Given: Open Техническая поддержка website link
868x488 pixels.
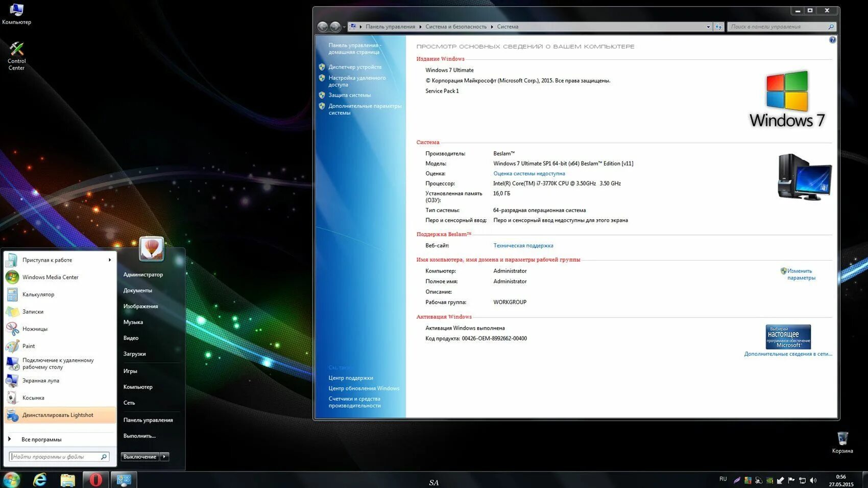Looking at the screenshot, I should tap(523, 246).
